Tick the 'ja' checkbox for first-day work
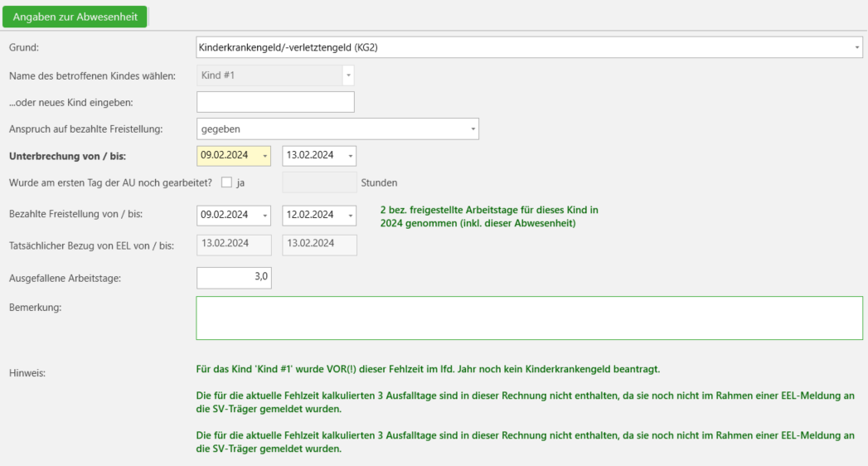 pyautogui.click(x=226, y=182)
